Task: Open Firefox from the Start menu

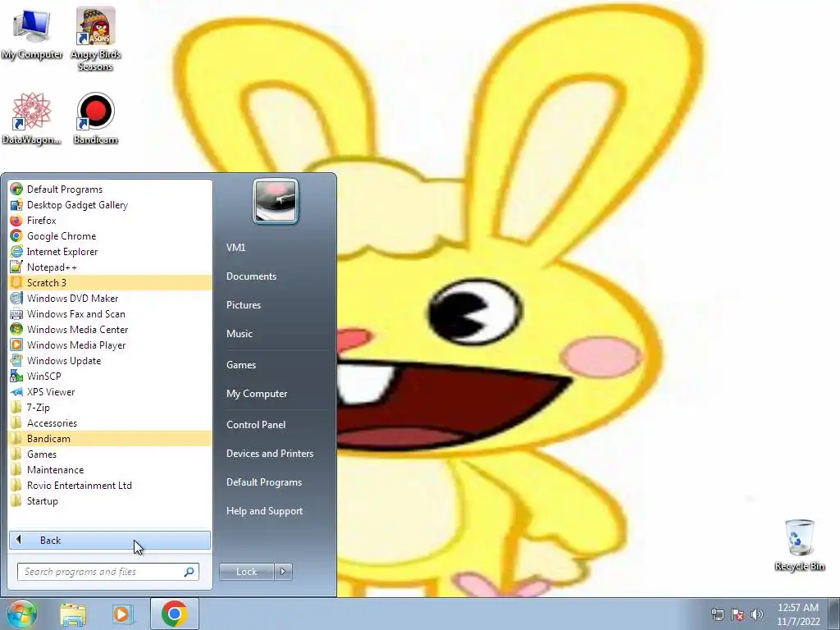Action: [x=110, y=220]
